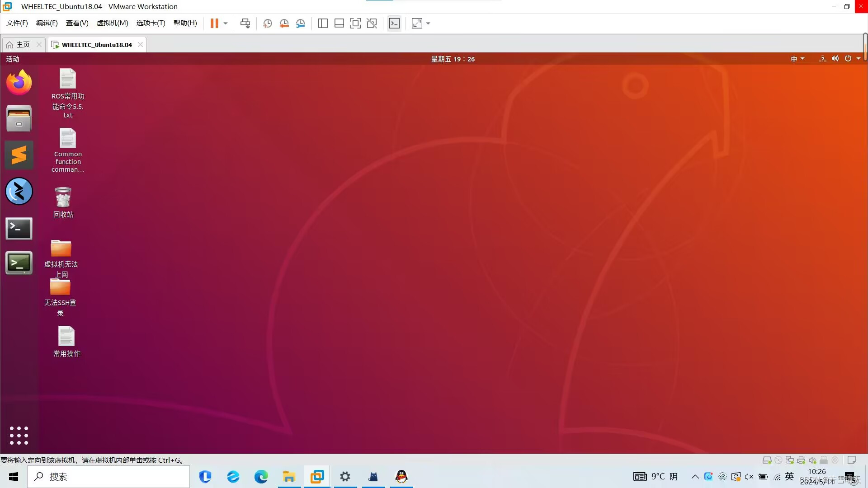Click the Ubuntu clock 星期五 19:26
This screenshot has height=488, width=868.
453,59
